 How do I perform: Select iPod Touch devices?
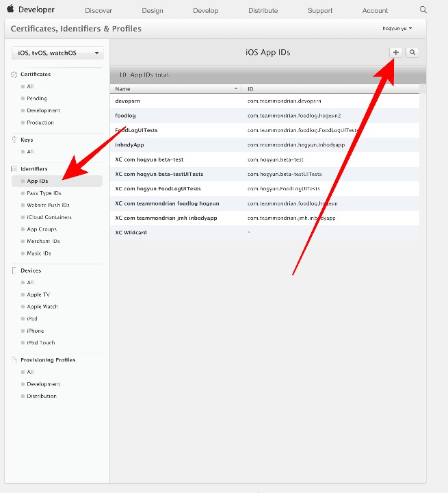pyautogui.click(x=40, y=343)
